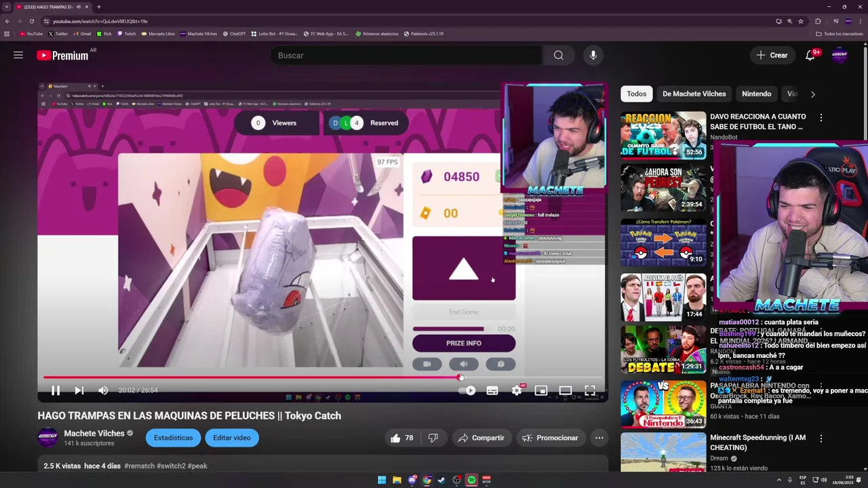Select the Nintendo filter chip
This screenshot has height=488, width=868.
point(756,94)
